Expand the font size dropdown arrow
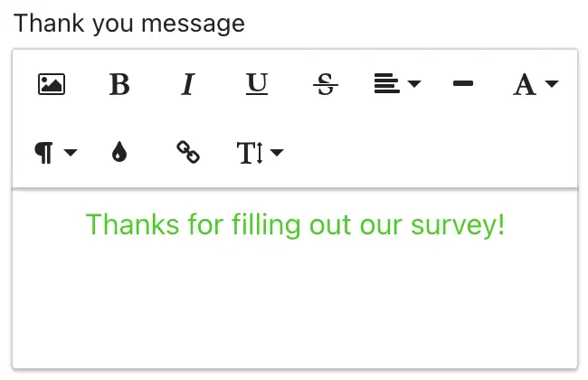 click(x=277, y=152)
